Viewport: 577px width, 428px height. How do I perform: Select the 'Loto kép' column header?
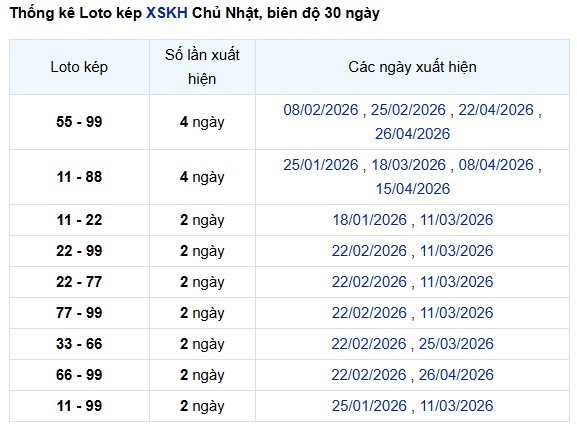79,67
